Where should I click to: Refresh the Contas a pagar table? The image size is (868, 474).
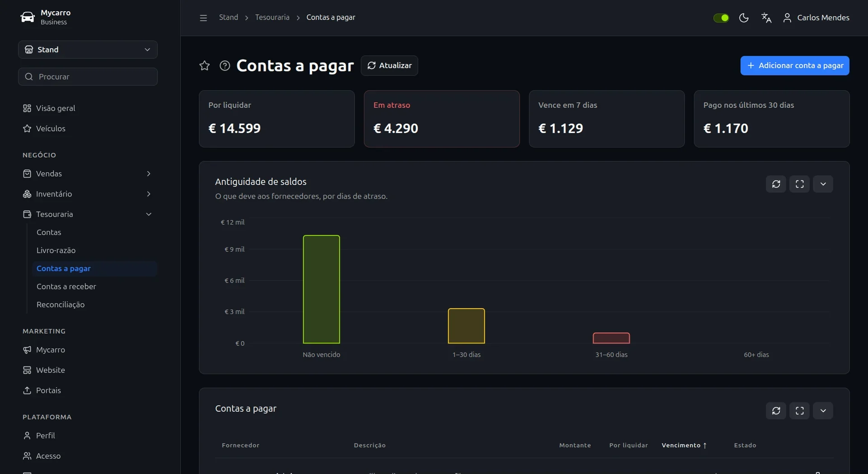coord(776,411)
